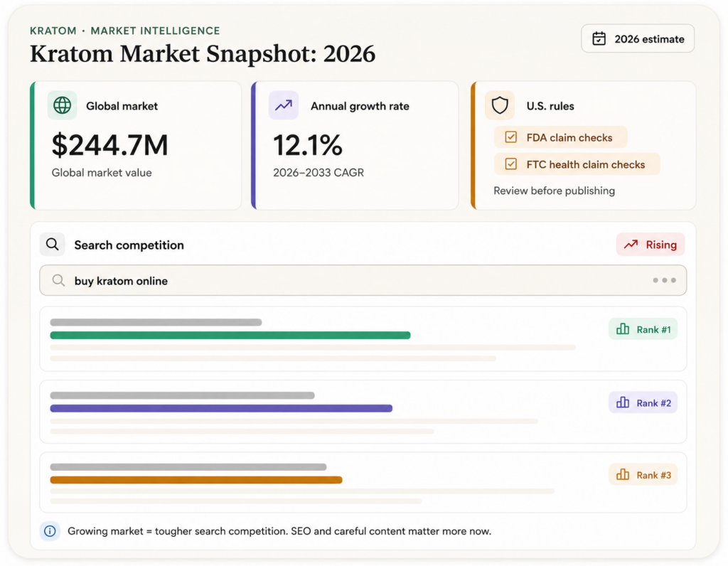Open the 2026 estimate button
This screenshot has width=728, height=566.
pyautogui.click(x=638, y=38)
